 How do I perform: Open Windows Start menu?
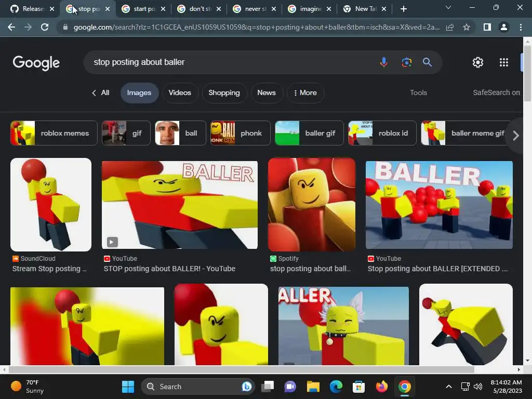click(x=128, y=387)
